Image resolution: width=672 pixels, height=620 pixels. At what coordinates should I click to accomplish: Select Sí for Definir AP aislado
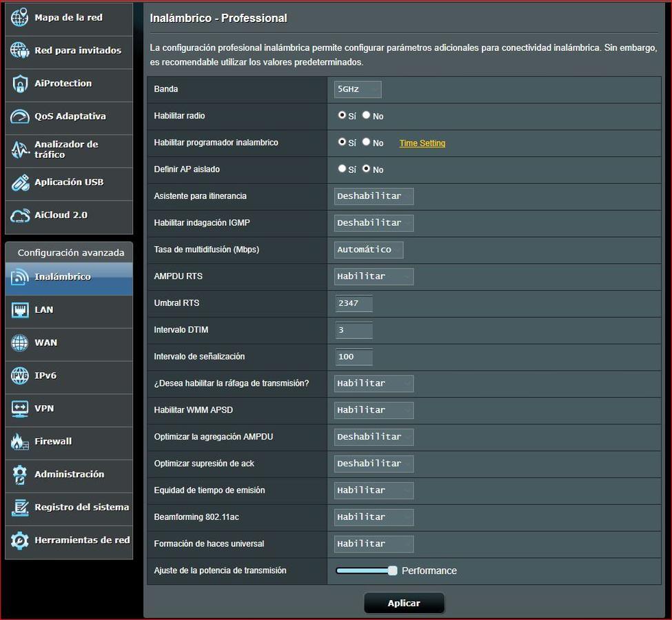coord(342,169)
